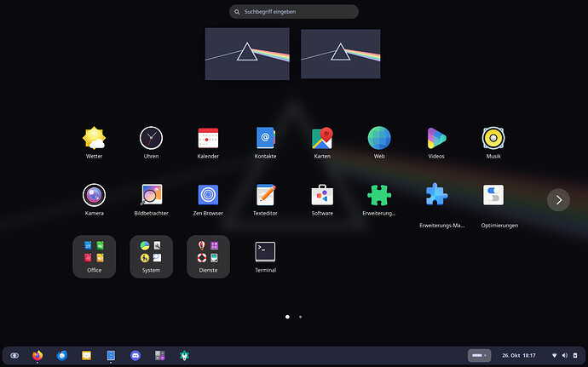Open the Kalender app
This screenshot has width=588, height=367.
point(208,138)
